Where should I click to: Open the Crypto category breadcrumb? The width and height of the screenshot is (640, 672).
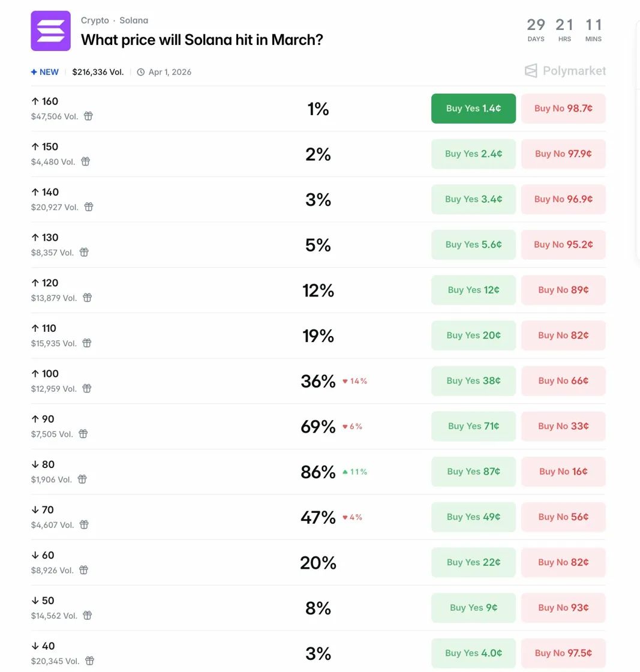click(x=94, y=20)
